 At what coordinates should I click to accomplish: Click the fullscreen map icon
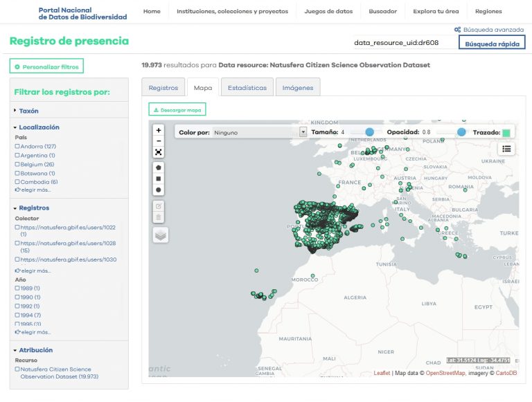[159, 152]
